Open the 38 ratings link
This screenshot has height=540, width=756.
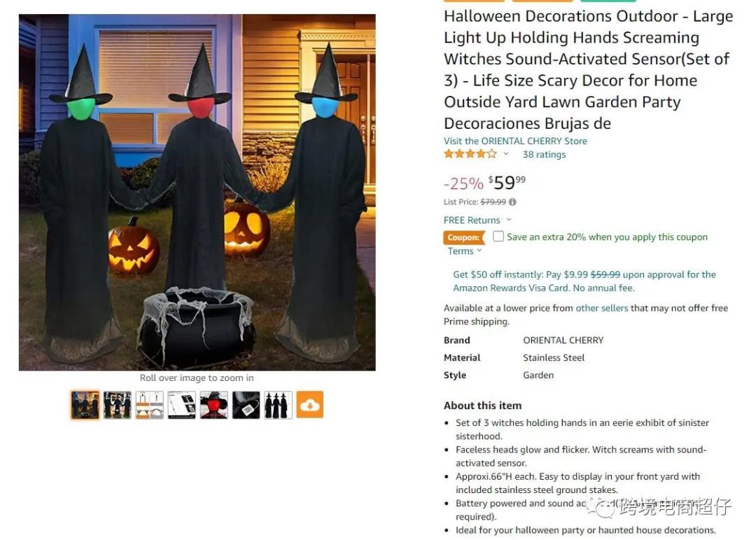pyautogui.click(x=544, y=154)
